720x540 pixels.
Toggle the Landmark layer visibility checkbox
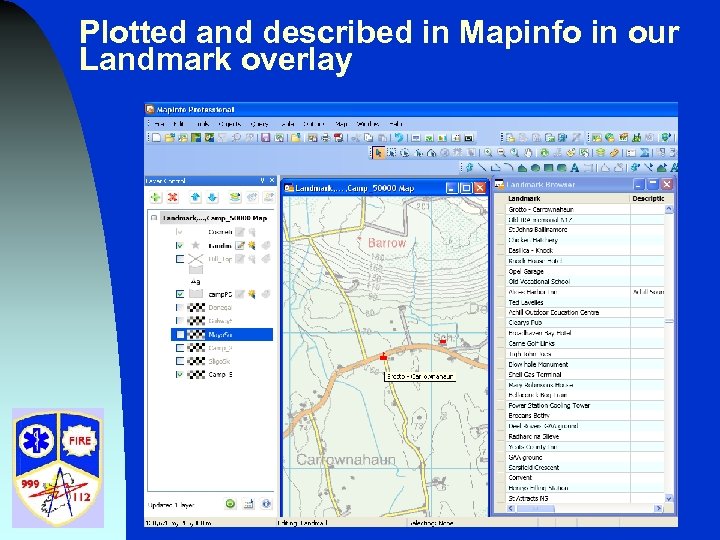coord(180,245)
